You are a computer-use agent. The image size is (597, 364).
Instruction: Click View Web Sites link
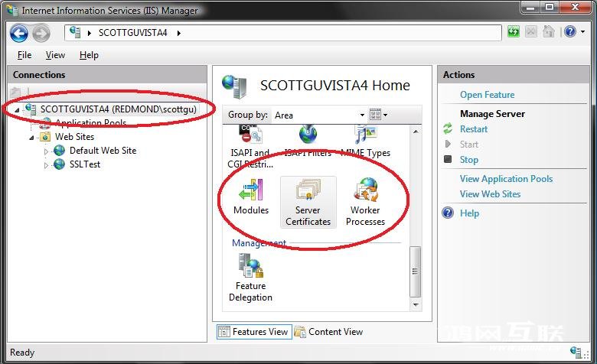point(490,194)
